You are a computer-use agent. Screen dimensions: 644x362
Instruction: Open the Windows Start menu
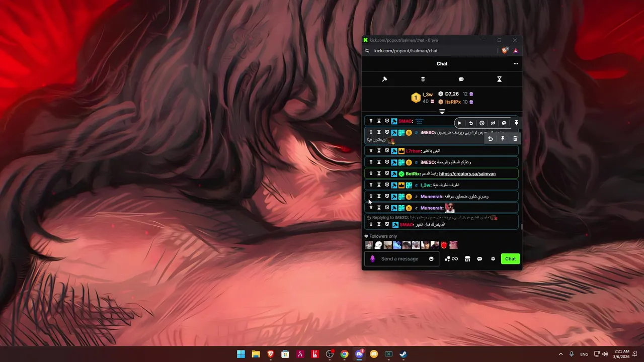tap(241, 354)
